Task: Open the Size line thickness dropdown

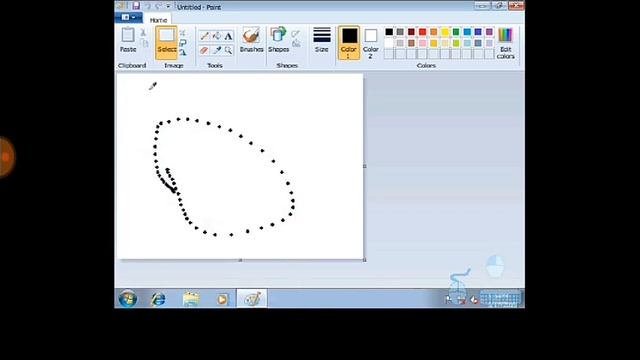Action: pyautogui.click(x=322, y=40)
